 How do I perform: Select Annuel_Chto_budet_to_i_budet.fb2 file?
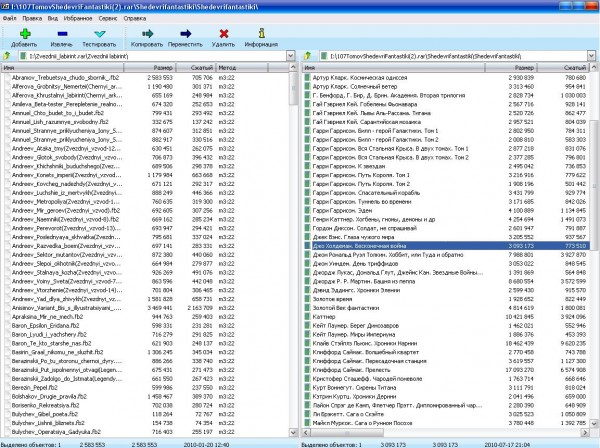click(57, 113)
